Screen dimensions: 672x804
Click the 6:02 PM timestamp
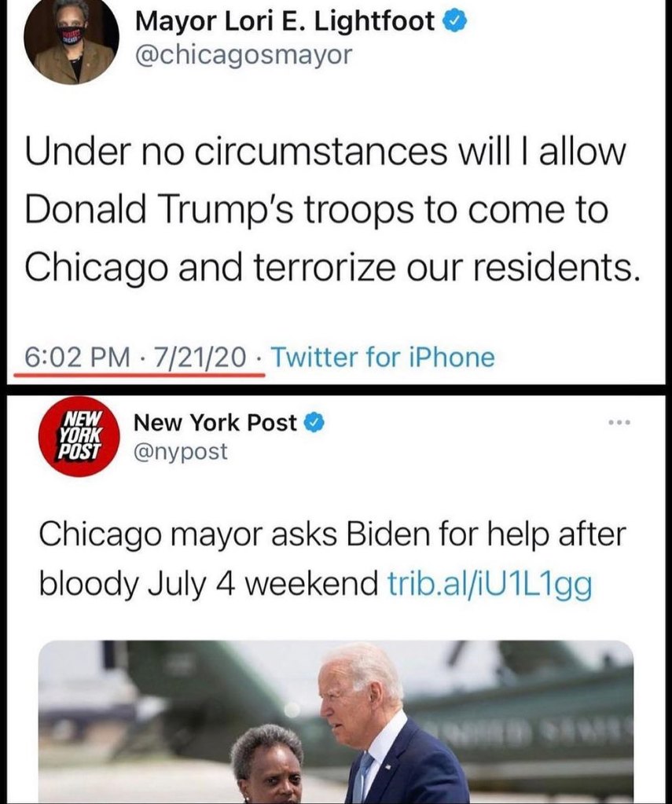pos(76,358)
